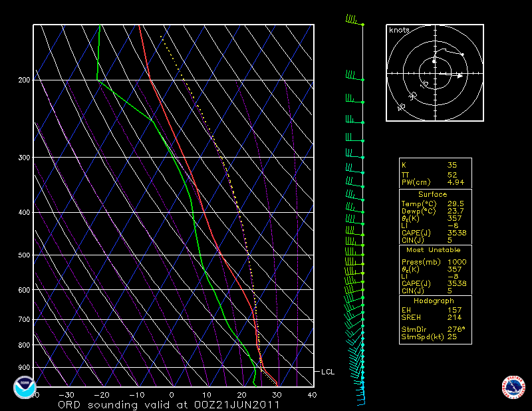The image size is (532, 411).
Task: Click the 20 temperature axis label
Action: [241, 395]
